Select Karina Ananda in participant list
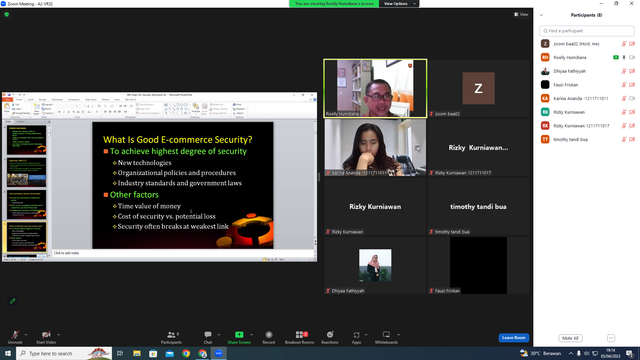The image size is (640, 360). [x=587, y=98]
